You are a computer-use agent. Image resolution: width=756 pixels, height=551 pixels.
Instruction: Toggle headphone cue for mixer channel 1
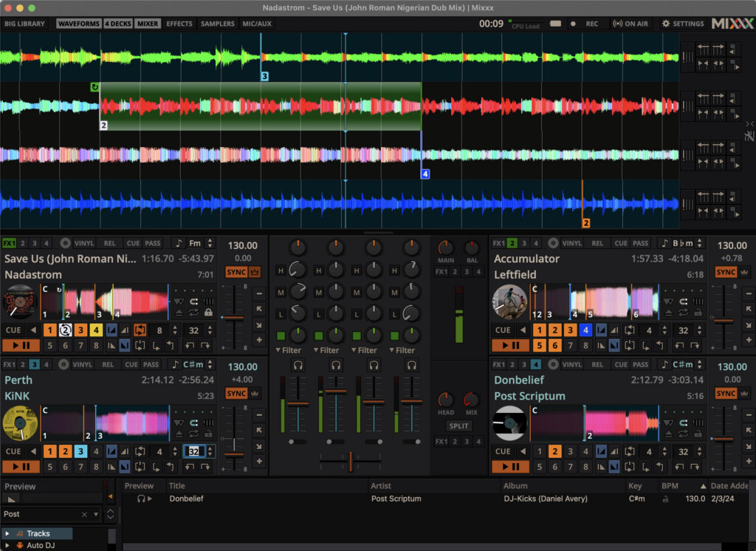(298, 366)
